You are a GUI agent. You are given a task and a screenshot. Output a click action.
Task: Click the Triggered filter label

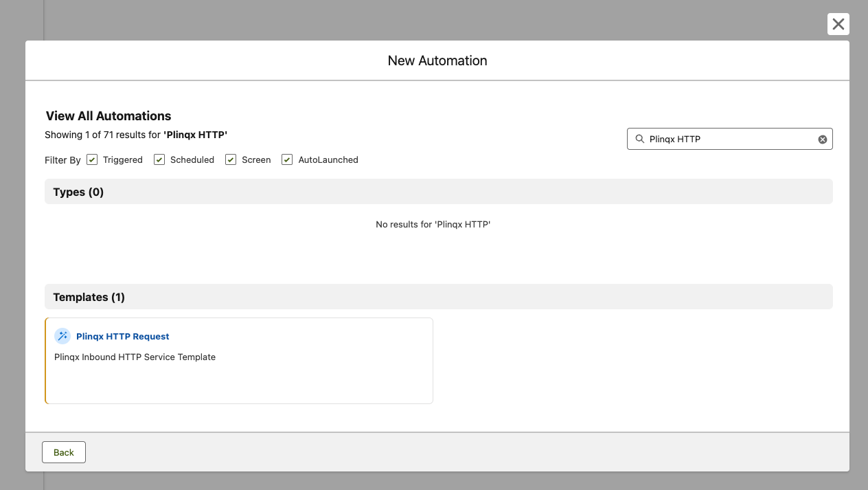pos(122,160)
